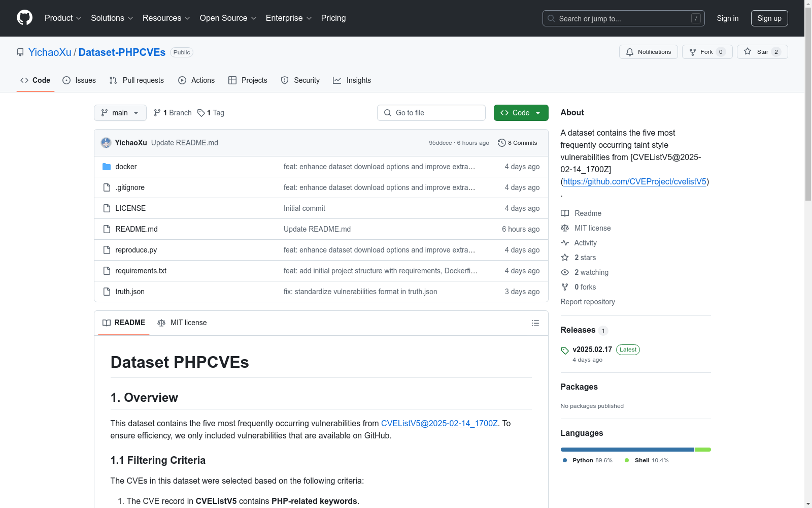Viewport: 812px width, 508px height.
Task: Open the Actions tab
Action: pos(196,80)
